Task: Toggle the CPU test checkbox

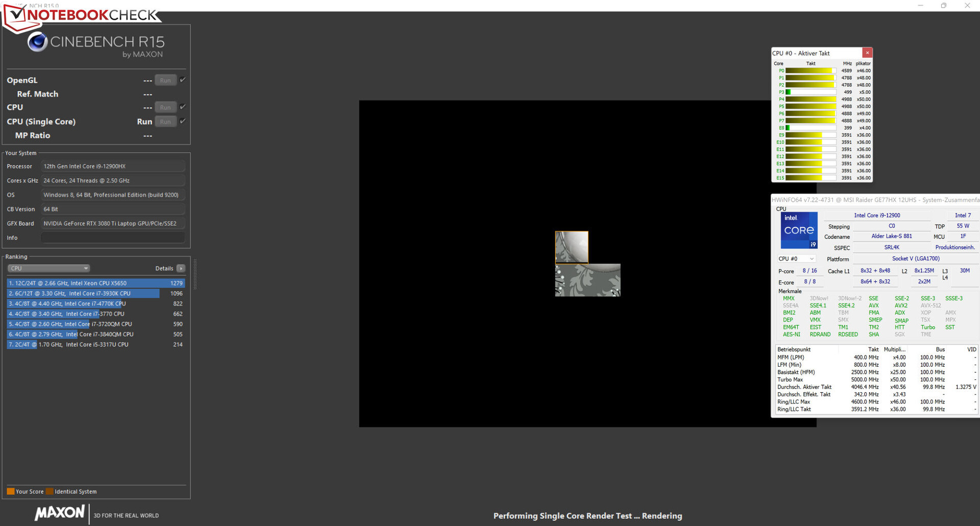Action: 183,107
